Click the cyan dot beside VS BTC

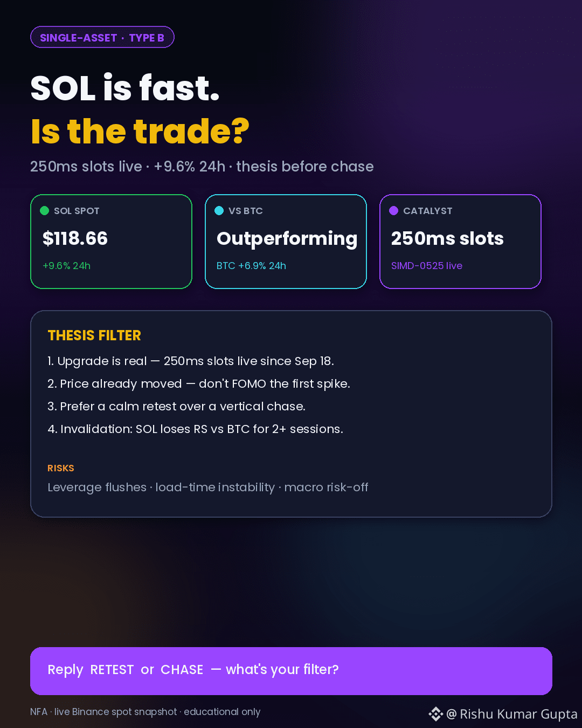click(x=219, y=211)
